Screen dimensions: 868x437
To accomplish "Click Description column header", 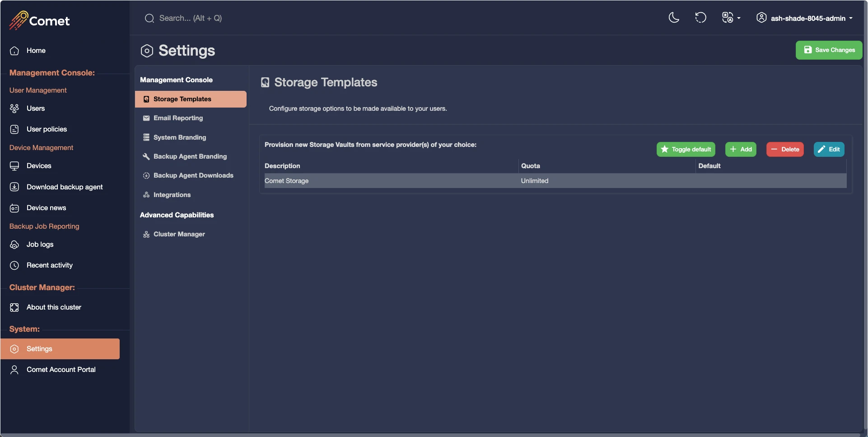I will coord(282,166).
